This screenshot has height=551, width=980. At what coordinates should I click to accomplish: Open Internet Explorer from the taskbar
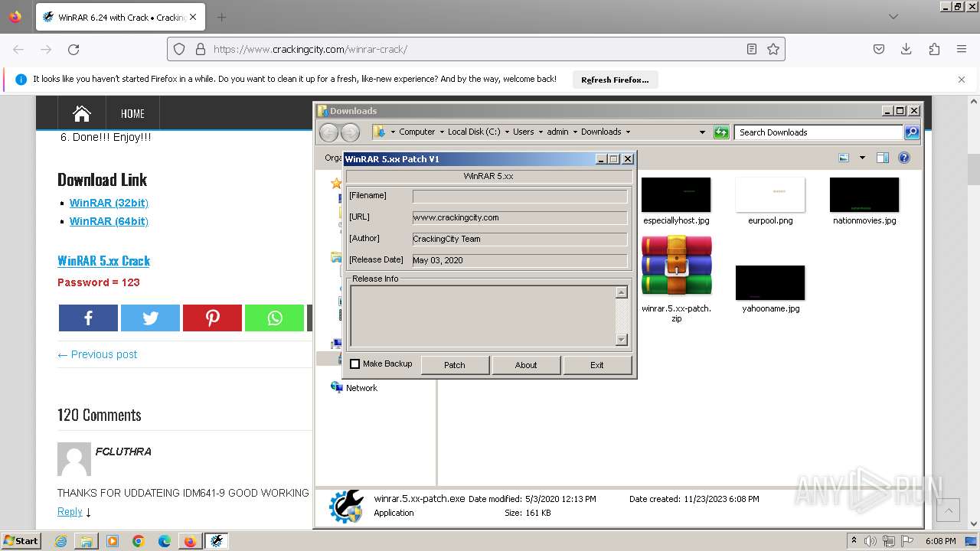61,541
